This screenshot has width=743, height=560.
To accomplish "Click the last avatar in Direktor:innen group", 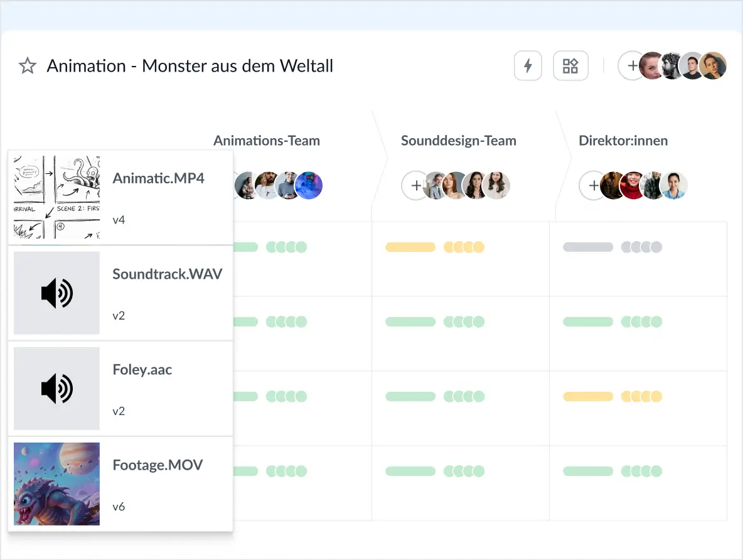I will coord(674,185).
